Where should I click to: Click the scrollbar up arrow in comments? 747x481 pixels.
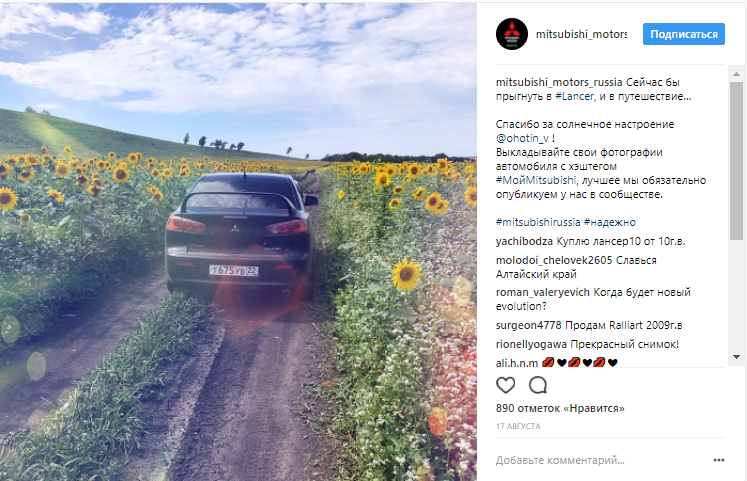click(x=736, y=74)
